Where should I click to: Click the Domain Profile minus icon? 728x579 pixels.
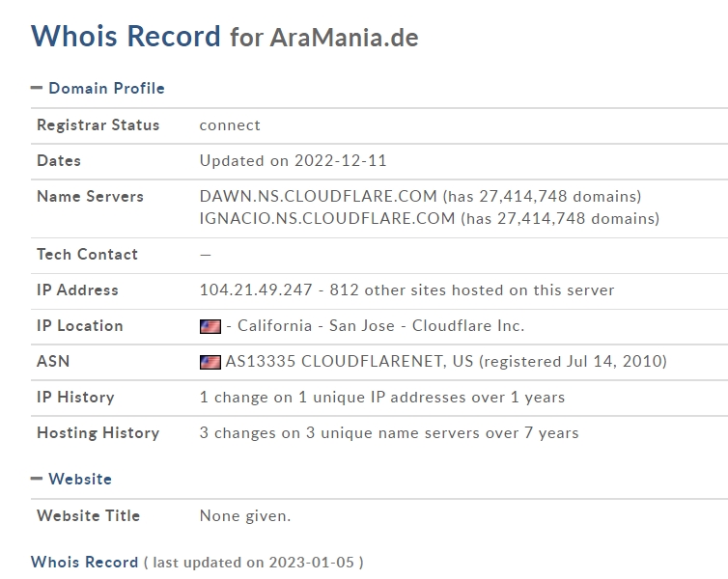37,88
